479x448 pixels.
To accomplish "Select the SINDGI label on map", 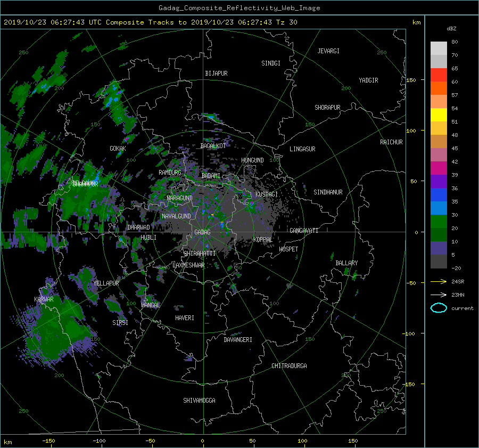I will click(x=271, y=63).
